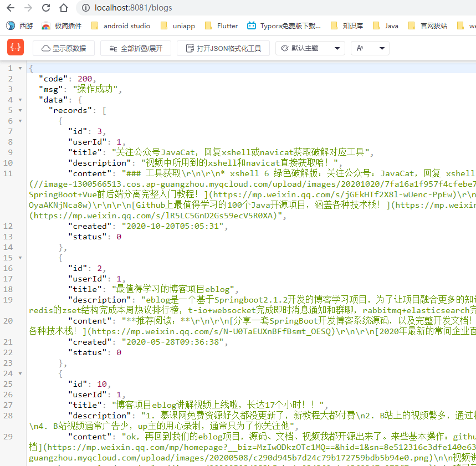The image size is (476, 466).
Task: Click the title 最值得学习的博客项目eblog
Action: click(173, 289)
